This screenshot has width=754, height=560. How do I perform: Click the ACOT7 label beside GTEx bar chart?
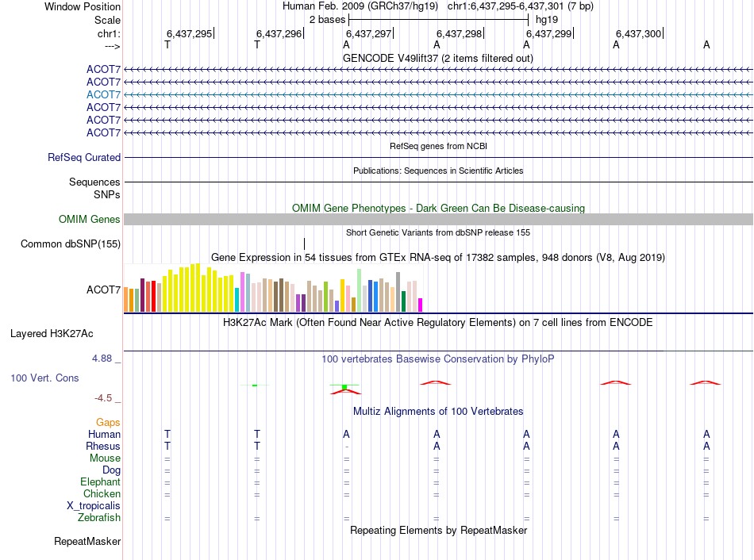coord(103,290)
